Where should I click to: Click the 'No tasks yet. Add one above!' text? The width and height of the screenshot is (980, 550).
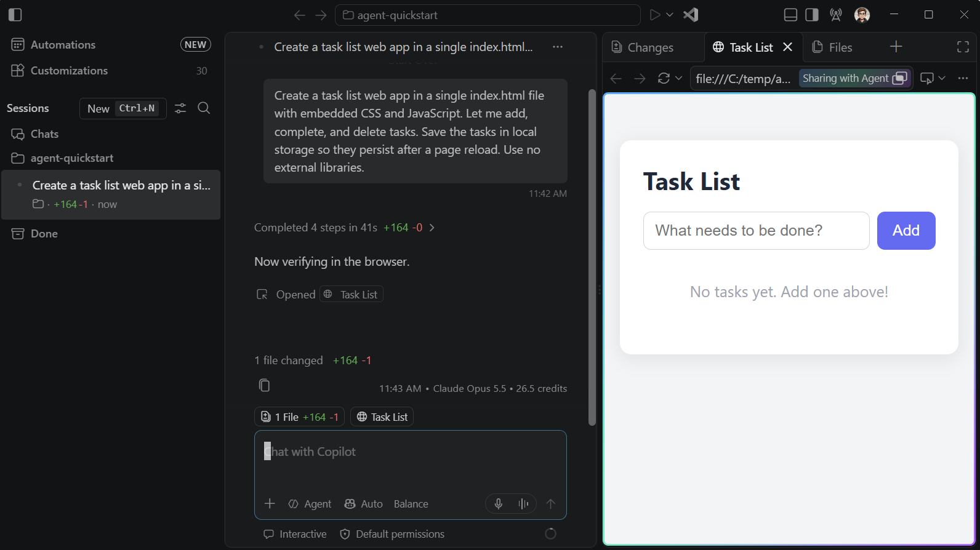coord(789,292)
